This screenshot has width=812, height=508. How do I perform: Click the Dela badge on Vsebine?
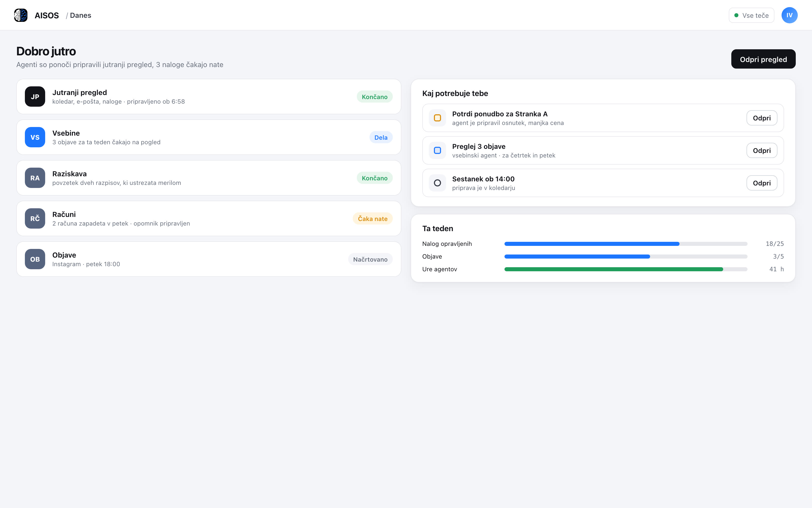381,137
